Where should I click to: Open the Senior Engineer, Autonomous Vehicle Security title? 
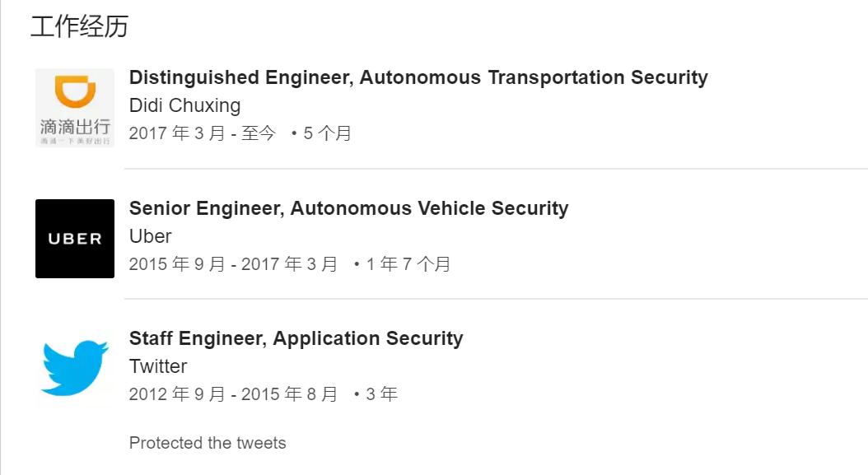(x=348, y=208)
